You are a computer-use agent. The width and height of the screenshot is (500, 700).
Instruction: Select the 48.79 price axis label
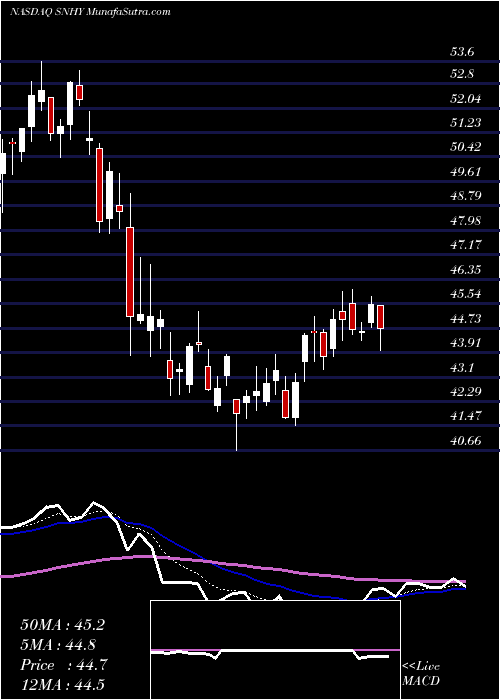(466, 196)
